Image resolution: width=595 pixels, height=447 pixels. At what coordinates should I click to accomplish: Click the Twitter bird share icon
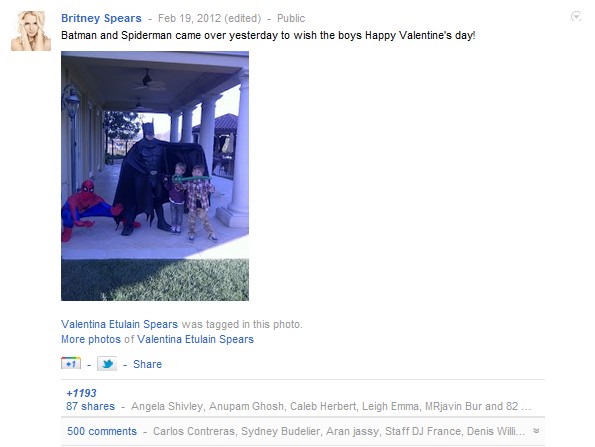(x=107, y=364)
